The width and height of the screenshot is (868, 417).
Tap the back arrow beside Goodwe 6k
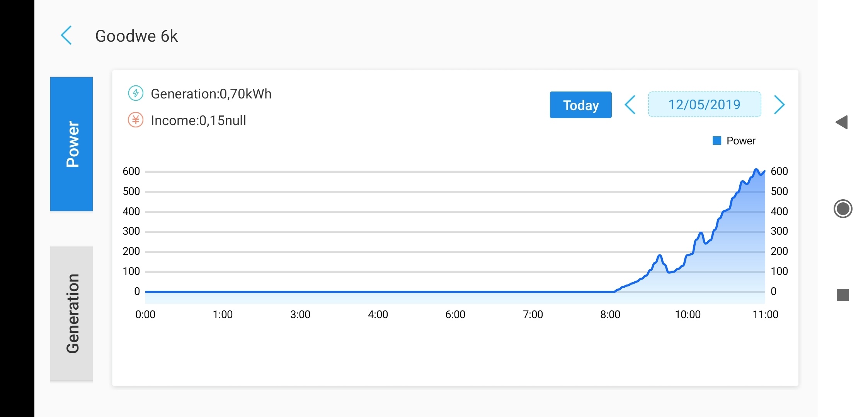tap(66, 36)
